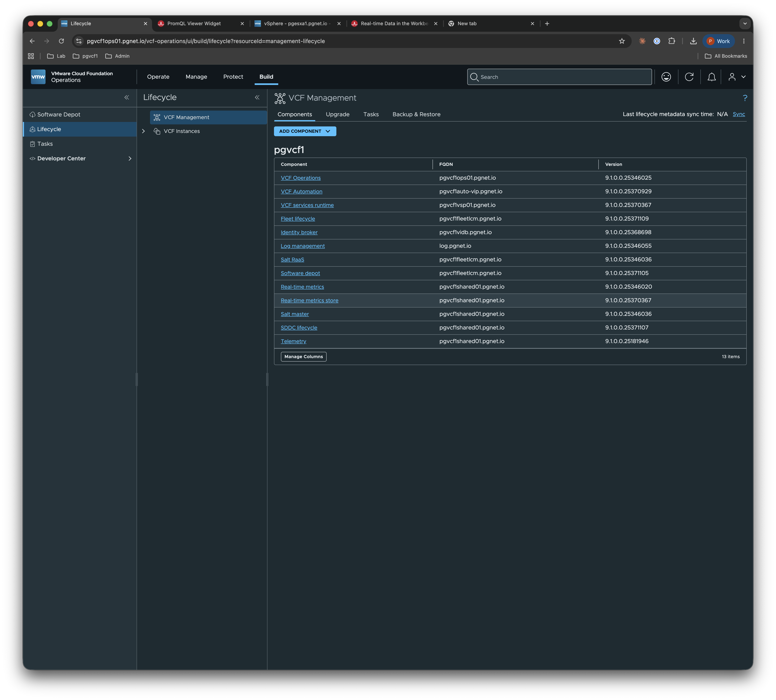Open the tab search dropdown arrow
The height and width of the screenshot is (700, 776).
point(745,23)
